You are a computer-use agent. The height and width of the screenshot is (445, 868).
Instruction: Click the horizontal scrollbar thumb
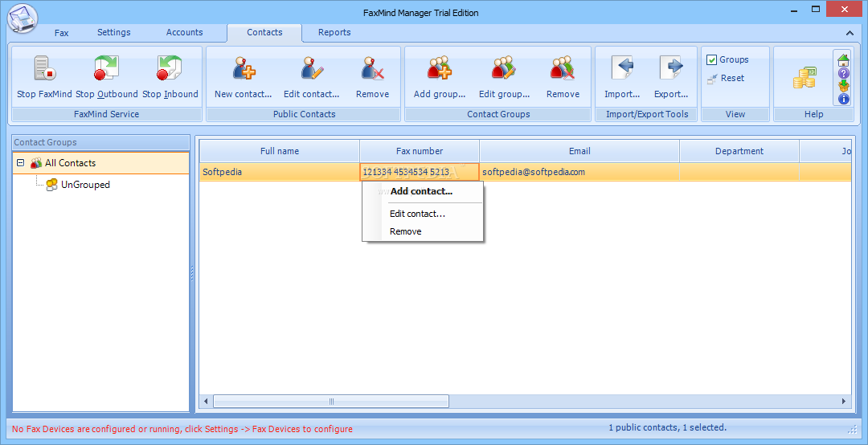(x=331, y=402)
